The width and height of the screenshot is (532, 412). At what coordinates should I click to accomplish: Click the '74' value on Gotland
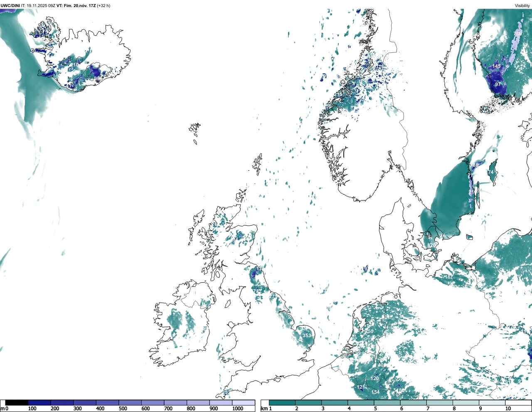point(490,173)
